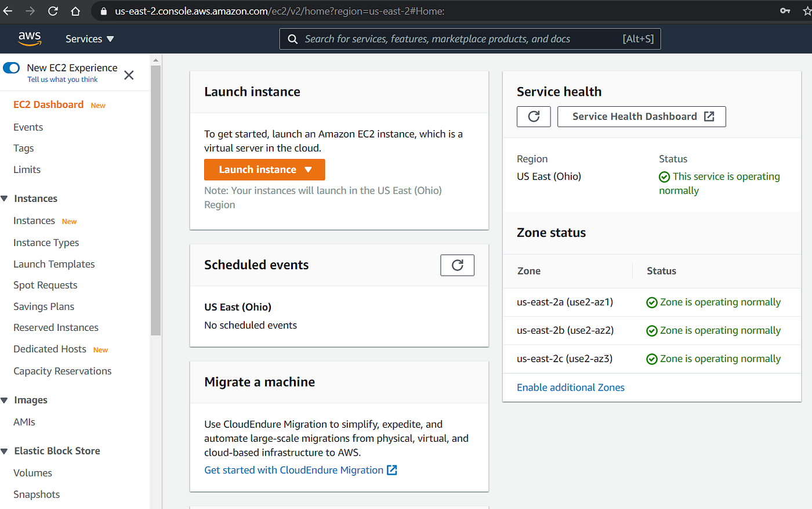Open EC2 Dashboard in sidebar
Image resolution: width=812 pixels, height=509 pixels.
pos(48,104)
